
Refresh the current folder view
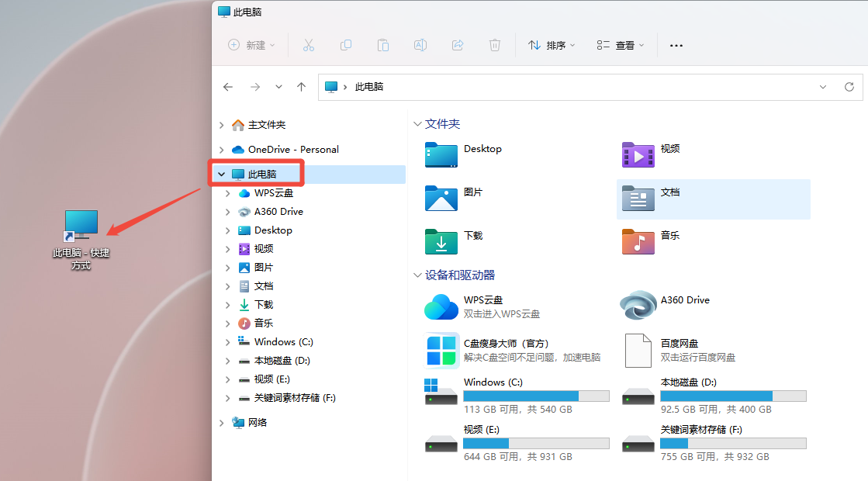[x=849, y=87]
